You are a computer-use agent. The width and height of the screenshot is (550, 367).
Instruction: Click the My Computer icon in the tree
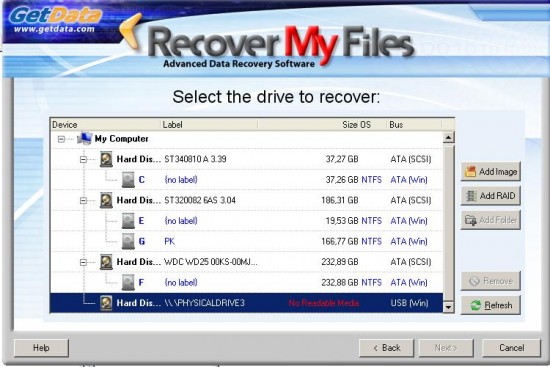(84, 139)
